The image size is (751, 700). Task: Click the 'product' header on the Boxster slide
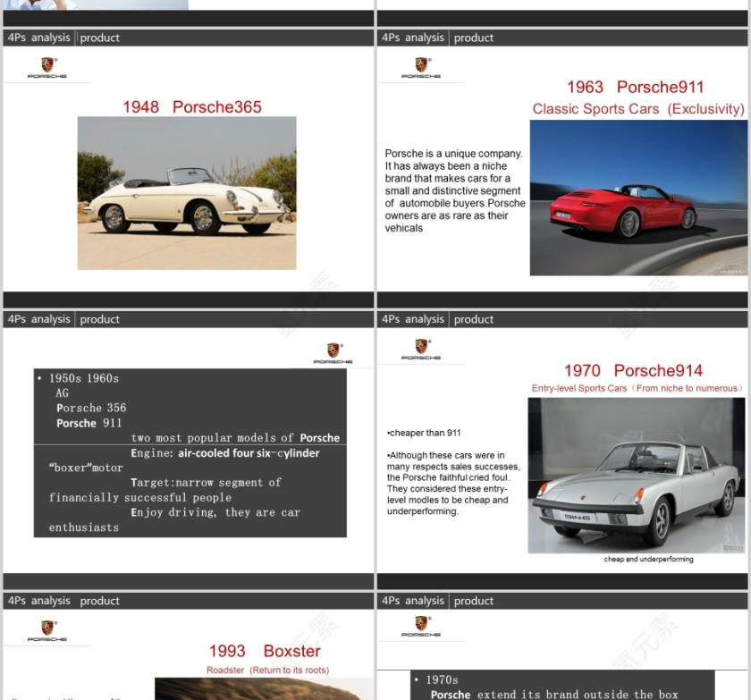(99, 601)
